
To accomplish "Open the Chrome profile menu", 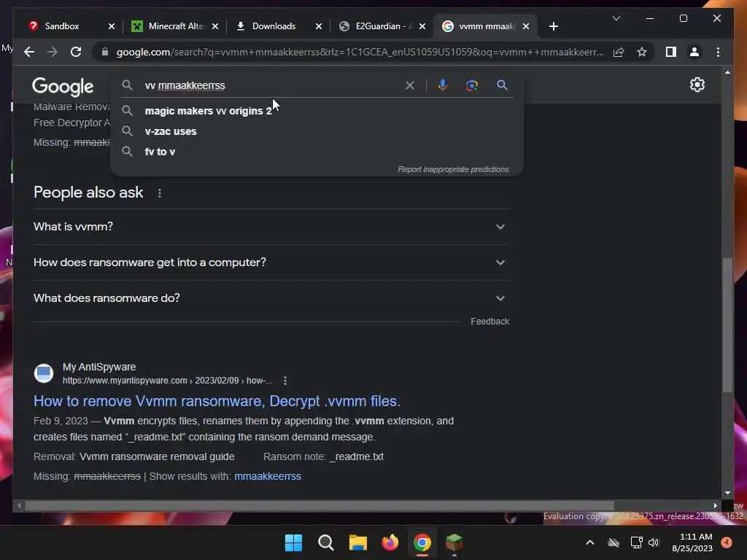I will click(x=694, y=52).
